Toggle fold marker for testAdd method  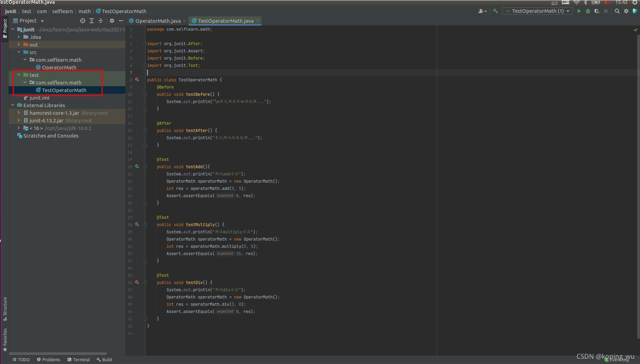point(145,167)
